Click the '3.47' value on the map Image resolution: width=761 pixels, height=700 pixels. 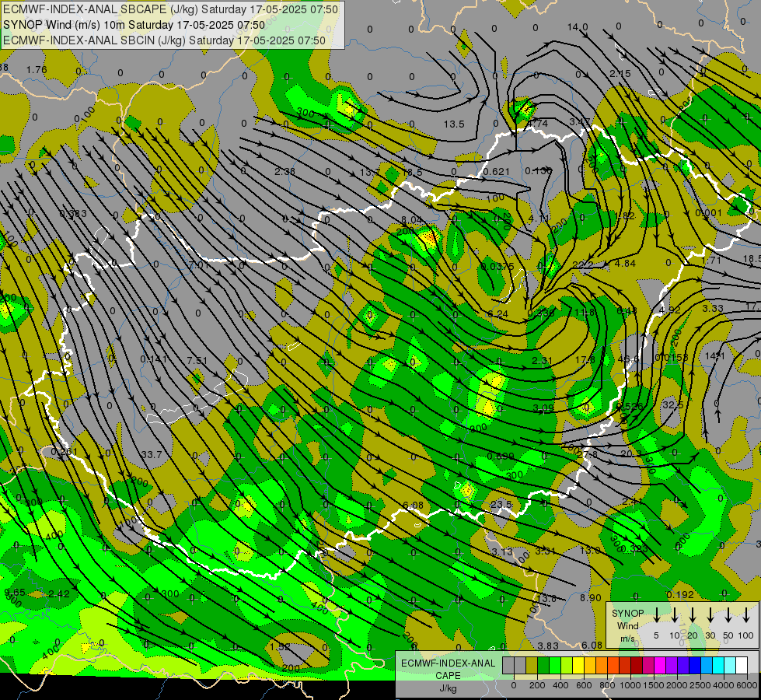click(579, 121)
